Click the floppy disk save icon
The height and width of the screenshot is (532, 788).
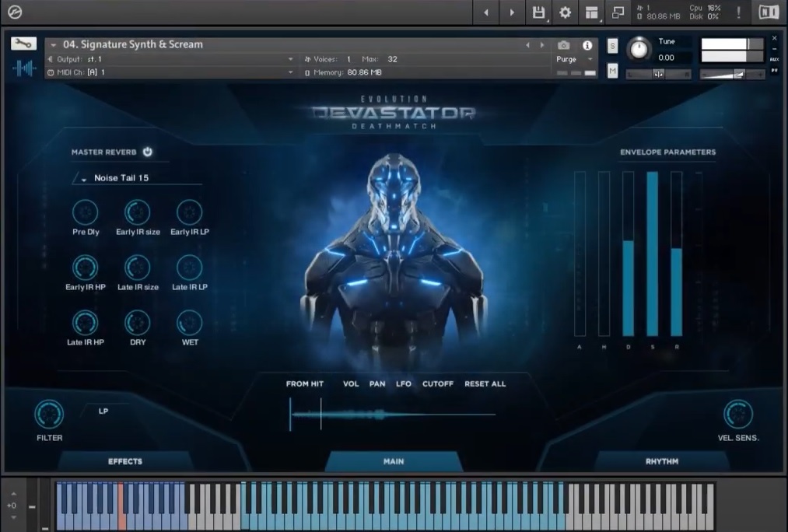(x=538, y=12)
